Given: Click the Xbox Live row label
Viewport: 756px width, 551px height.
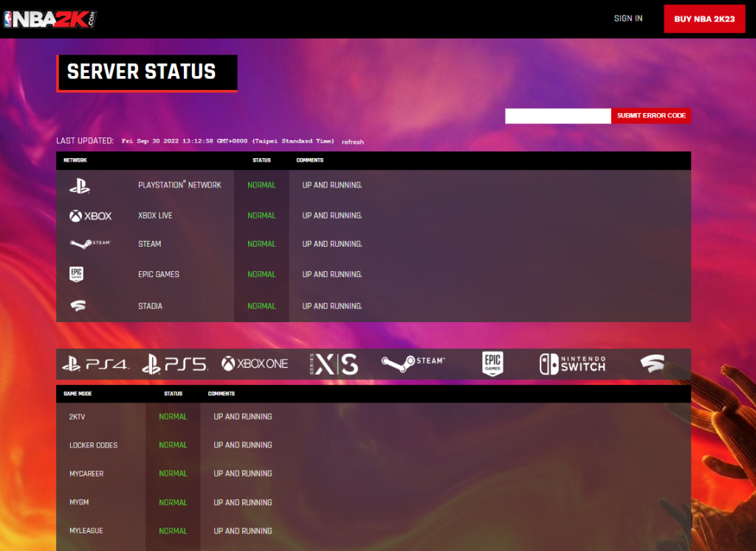Looking at the screenshot, I should (155, 216).
